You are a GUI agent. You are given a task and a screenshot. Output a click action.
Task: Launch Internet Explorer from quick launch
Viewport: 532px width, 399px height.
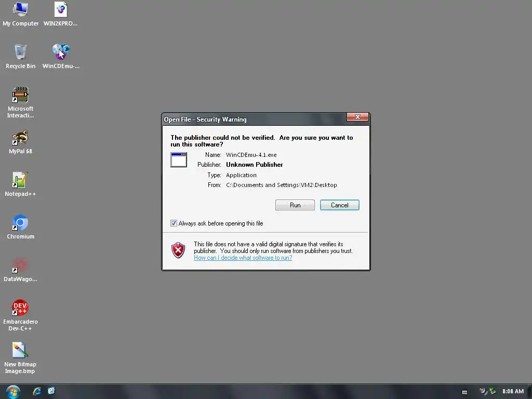tap(37, 391)
